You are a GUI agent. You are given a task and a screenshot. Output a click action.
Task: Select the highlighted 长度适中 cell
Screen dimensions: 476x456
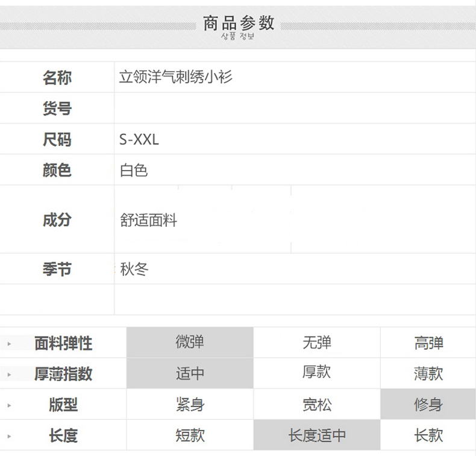coord(316,435)
